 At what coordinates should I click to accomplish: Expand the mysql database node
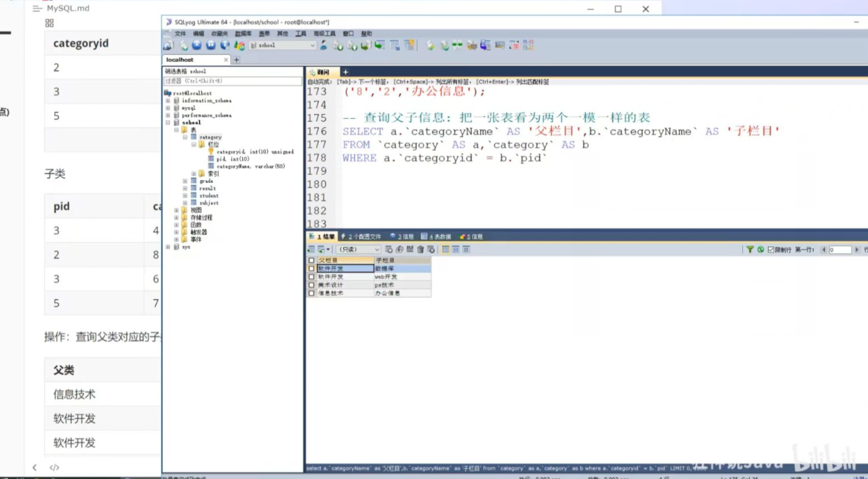168,108
